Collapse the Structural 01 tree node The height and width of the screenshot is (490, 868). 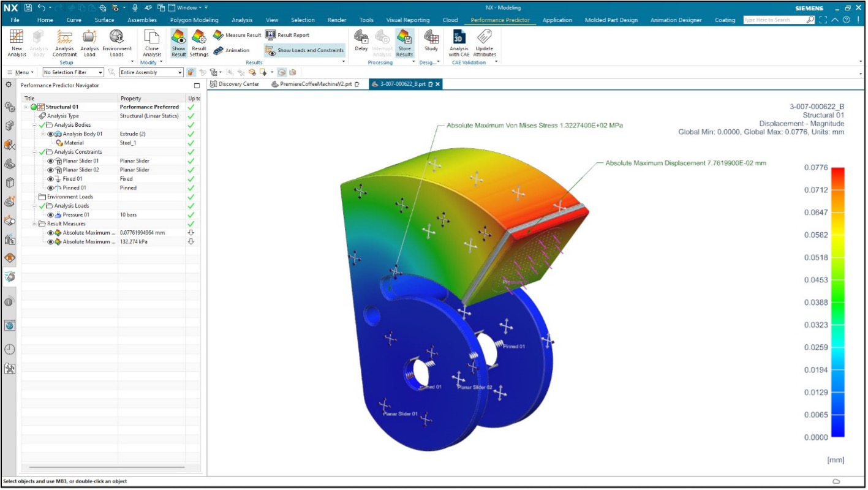(x=26, y=107)
